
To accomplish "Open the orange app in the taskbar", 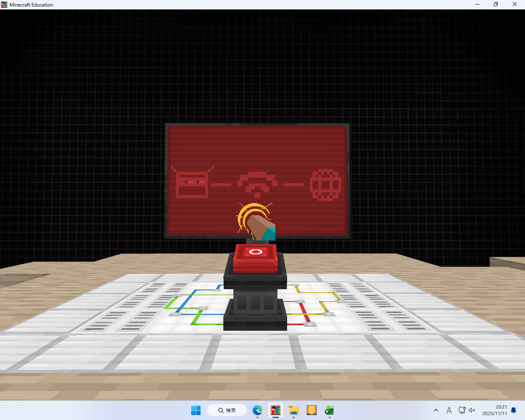I will point(311,410).
